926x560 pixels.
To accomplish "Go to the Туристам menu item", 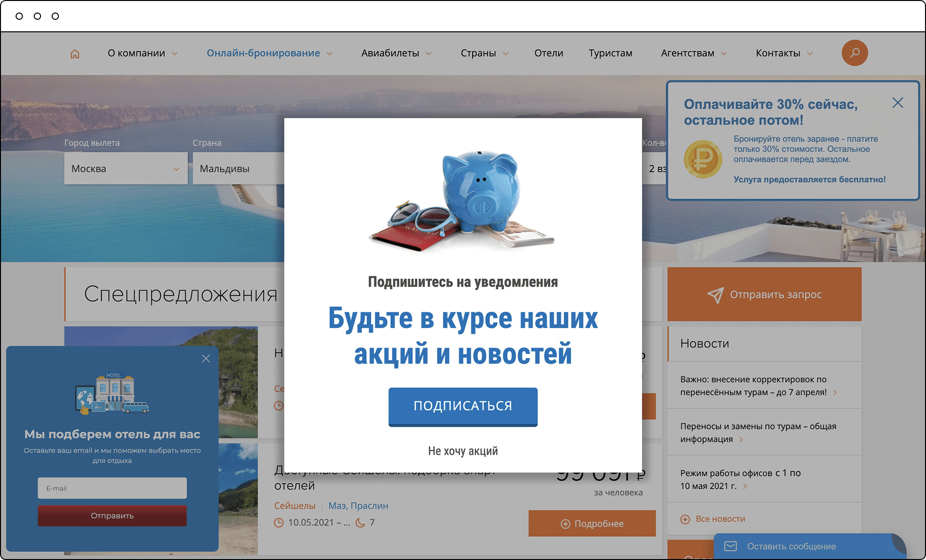I will tap(610, 53).
